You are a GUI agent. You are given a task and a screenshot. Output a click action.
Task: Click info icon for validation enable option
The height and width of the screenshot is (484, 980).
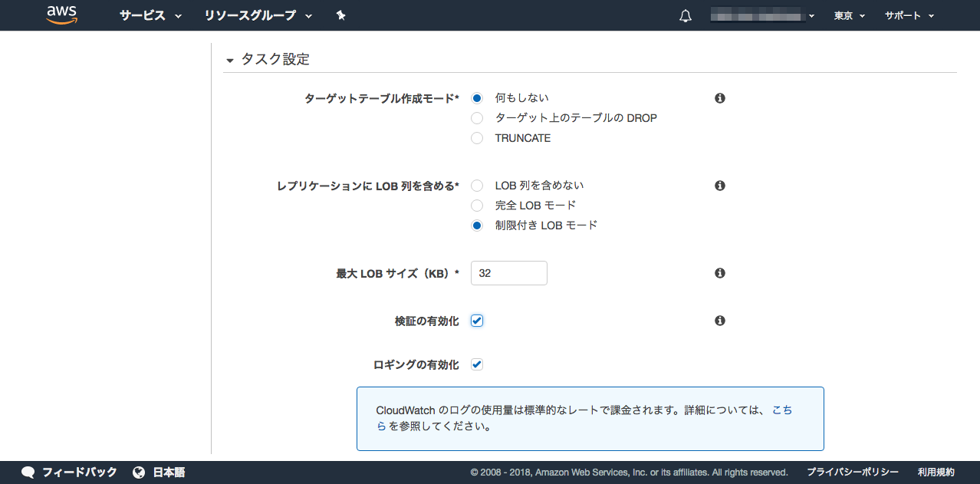pos(720,321)
